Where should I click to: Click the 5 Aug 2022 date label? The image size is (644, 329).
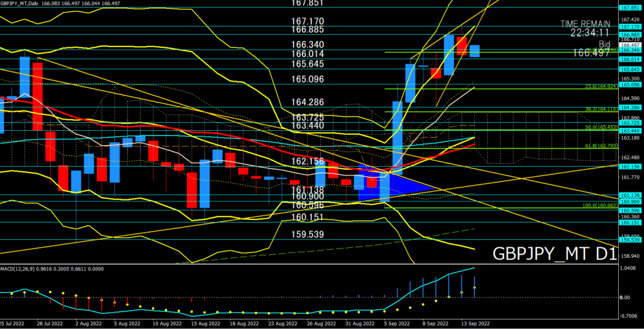127,324
